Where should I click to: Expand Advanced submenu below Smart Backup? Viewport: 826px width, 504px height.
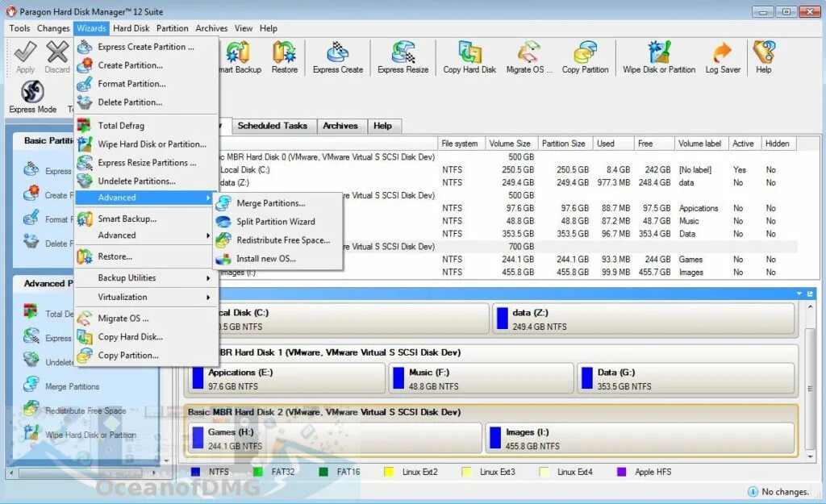147,235
